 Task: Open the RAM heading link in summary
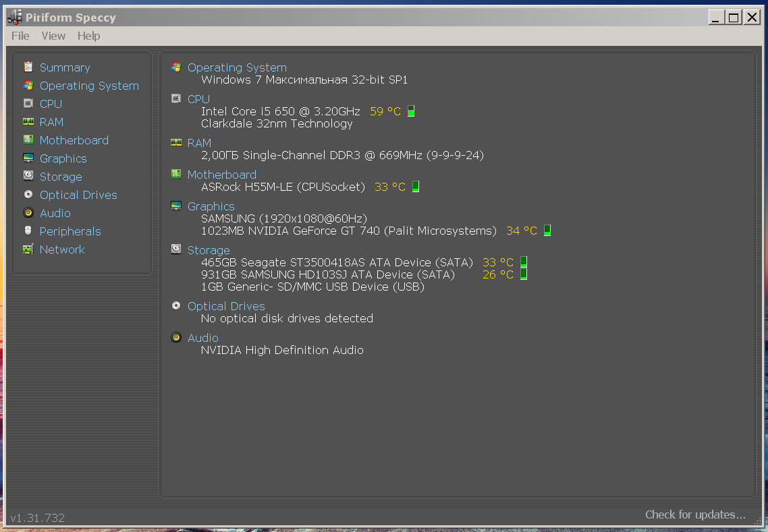(199, 143)
